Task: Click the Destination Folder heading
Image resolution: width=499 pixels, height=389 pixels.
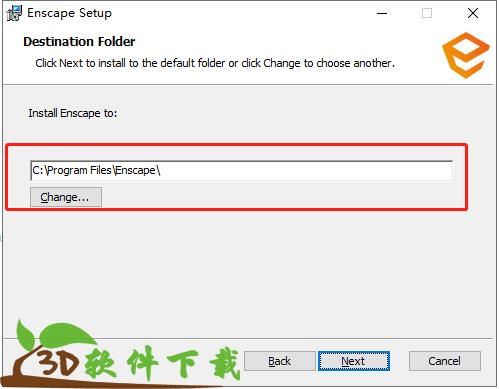Action: click(79, 42)
